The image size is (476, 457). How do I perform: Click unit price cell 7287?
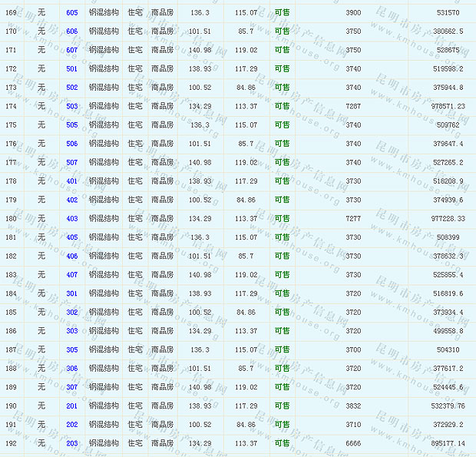tap(353, 106)
